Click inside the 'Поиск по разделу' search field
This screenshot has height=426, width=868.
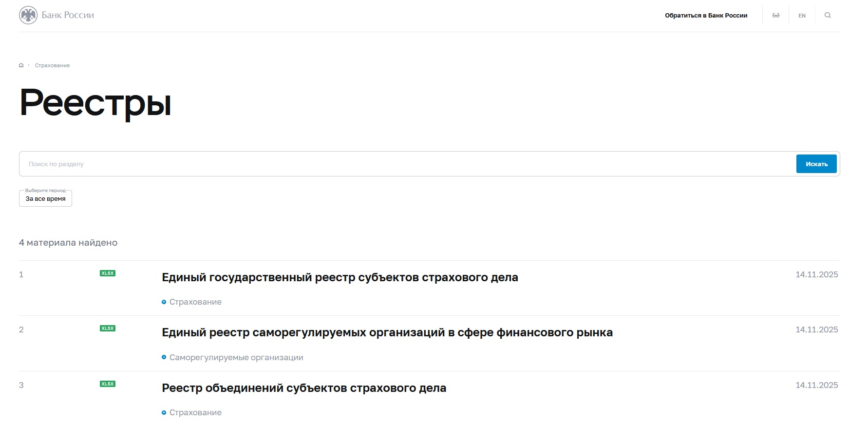point(195,163)
